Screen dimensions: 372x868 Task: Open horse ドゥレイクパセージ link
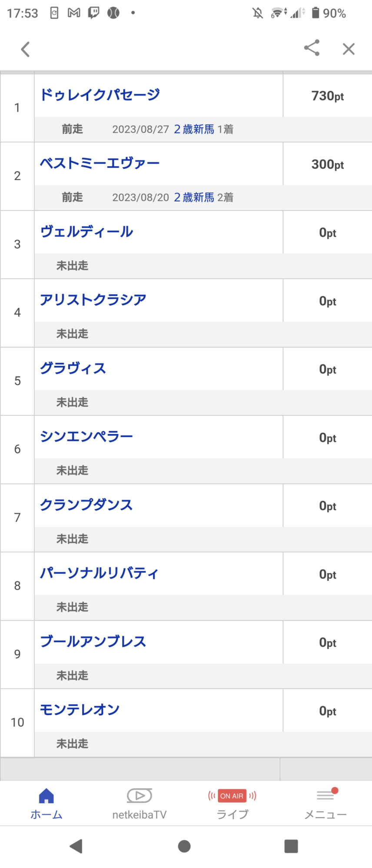coord(100,95)
